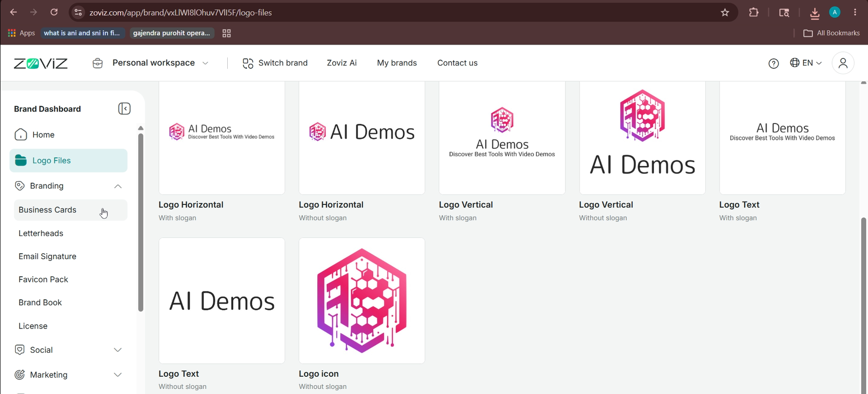The image size is (868, 394).
Task: Click the tab groups grid icon in the bookmarks bar
Action: coord(227,33)
